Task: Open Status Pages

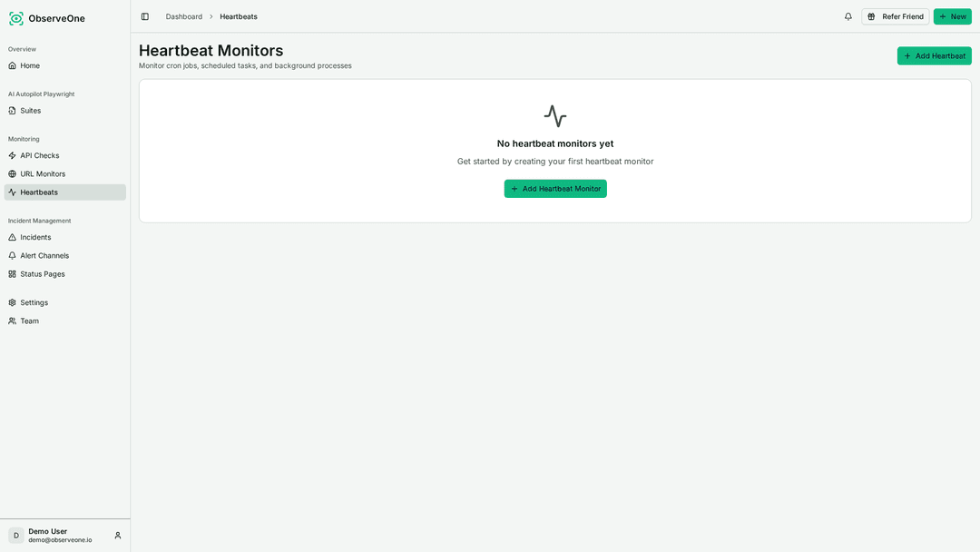Action: 65,274
